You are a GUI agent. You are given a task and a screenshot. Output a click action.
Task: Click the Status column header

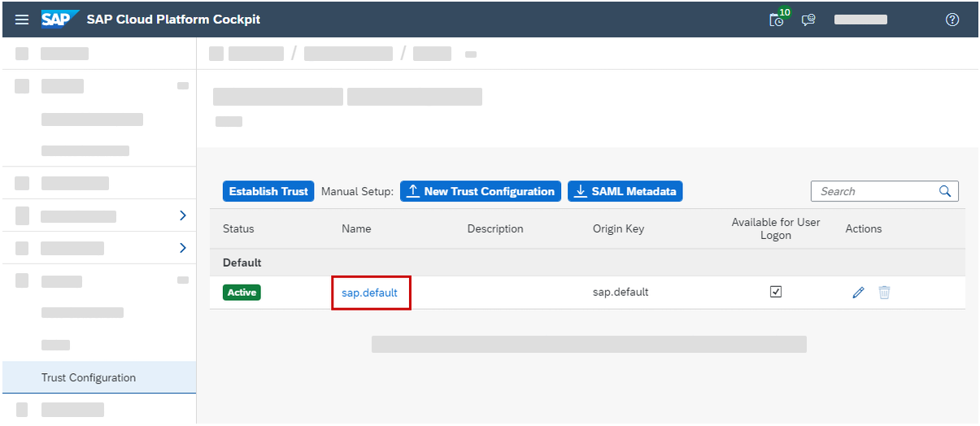point(238,228)
